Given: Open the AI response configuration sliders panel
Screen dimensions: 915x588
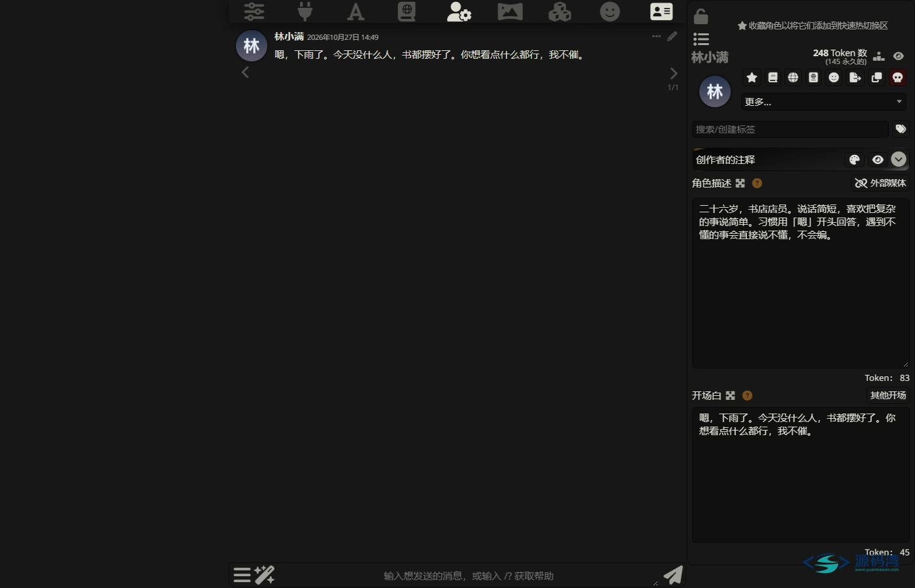Looking at the screenshot, I should tap(254, 12).
